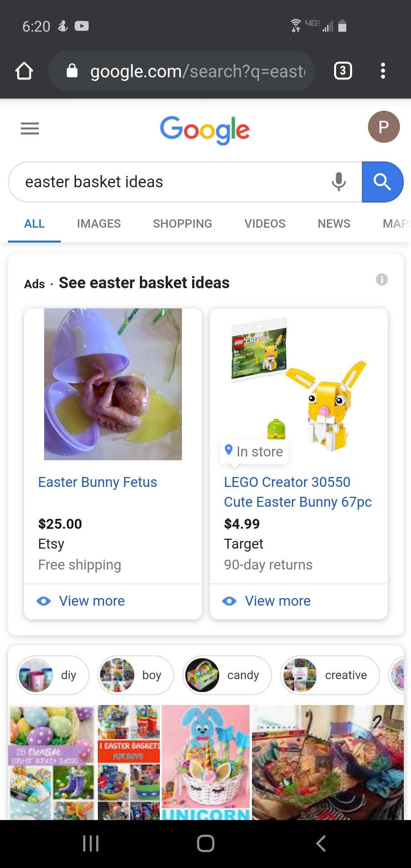Screen dimensions: 411x868
Task: Click View more under the Target ad
Action: (277, 601)
